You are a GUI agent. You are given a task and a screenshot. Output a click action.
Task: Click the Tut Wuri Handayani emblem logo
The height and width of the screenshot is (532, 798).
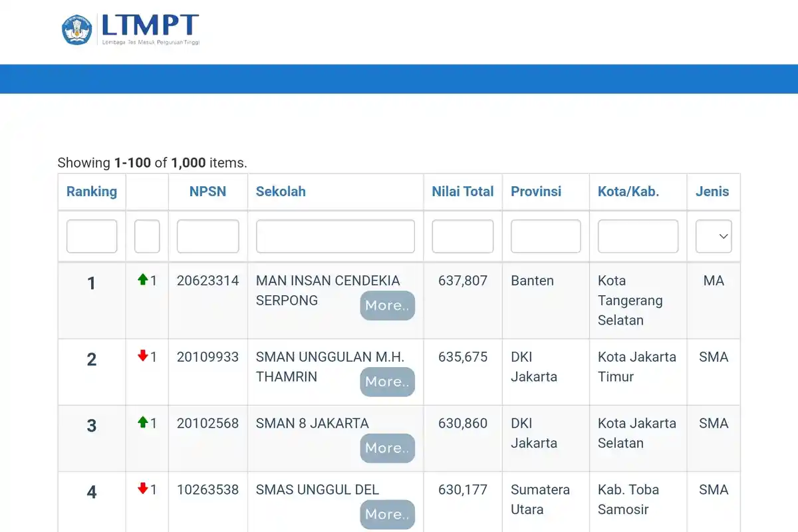76,29
